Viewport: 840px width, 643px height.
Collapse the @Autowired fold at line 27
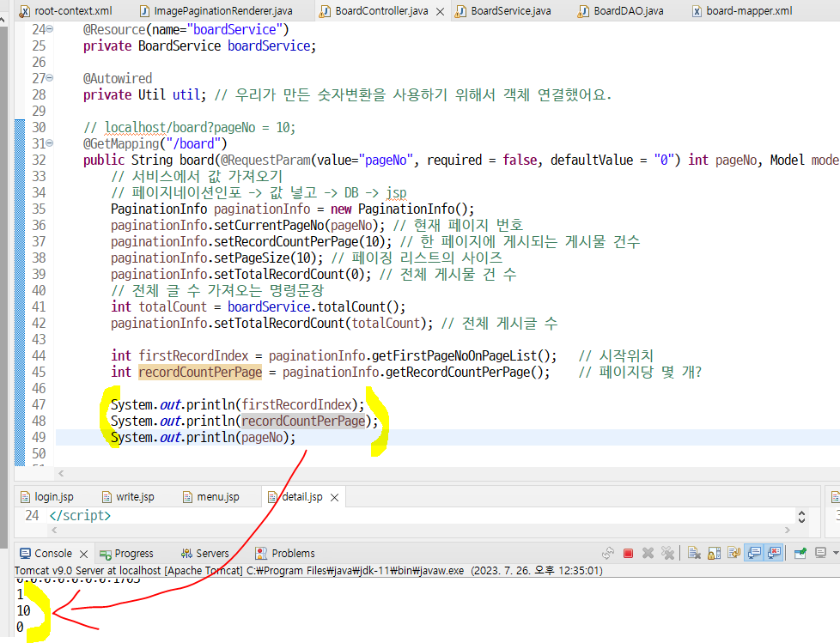(50, 77)
